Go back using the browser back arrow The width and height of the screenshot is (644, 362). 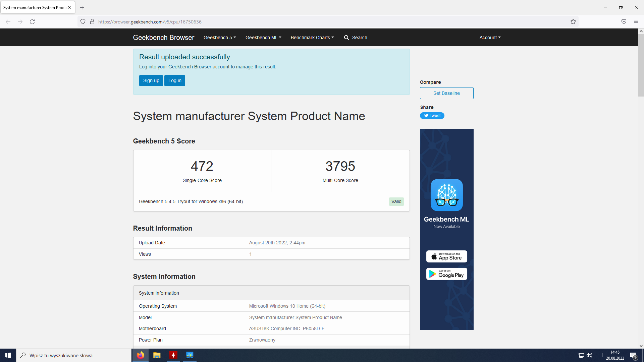(8, 22)
